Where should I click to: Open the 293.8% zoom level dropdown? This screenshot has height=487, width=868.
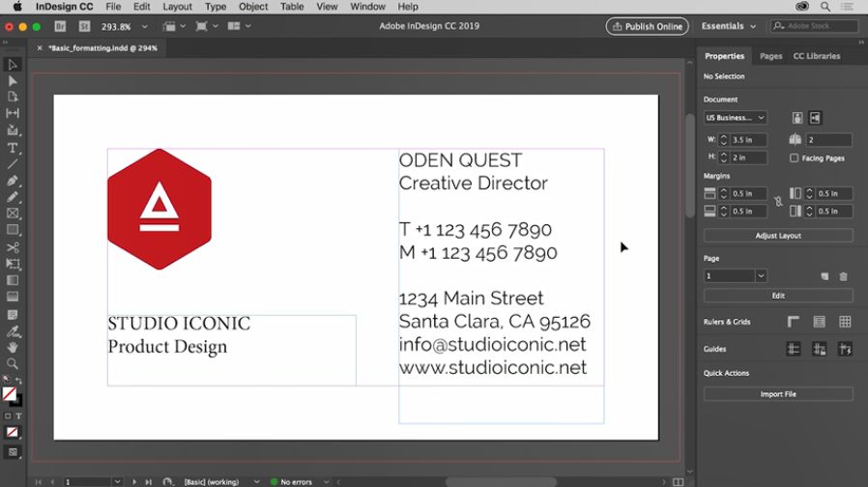pyautogui.click(x=123, y=27)
